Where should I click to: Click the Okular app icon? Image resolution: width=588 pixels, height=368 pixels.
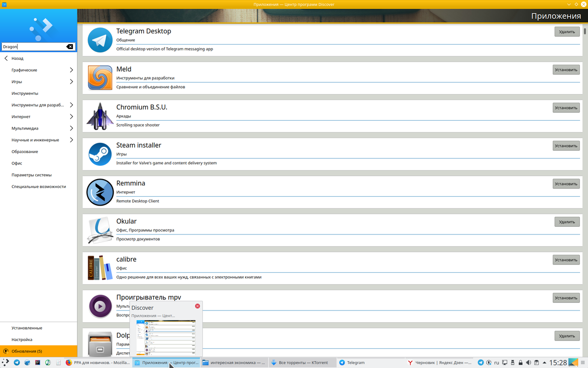coord(100,230)
